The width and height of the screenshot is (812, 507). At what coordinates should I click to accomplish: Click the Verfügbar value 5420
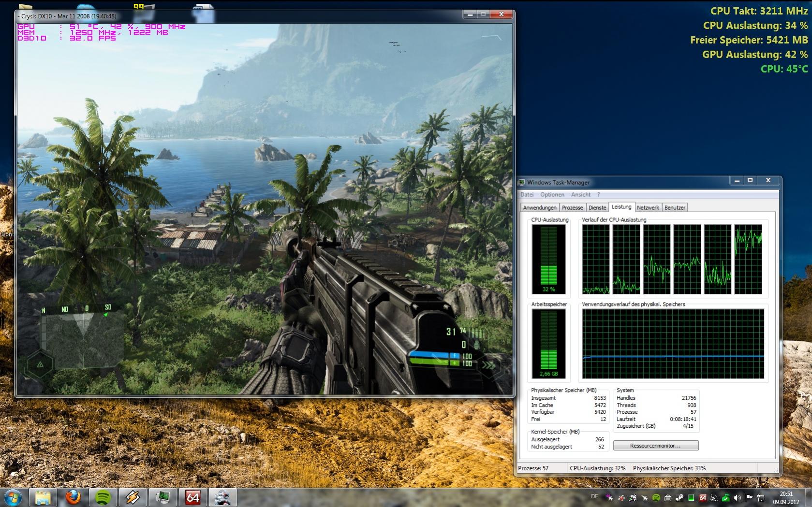point(600,412)
